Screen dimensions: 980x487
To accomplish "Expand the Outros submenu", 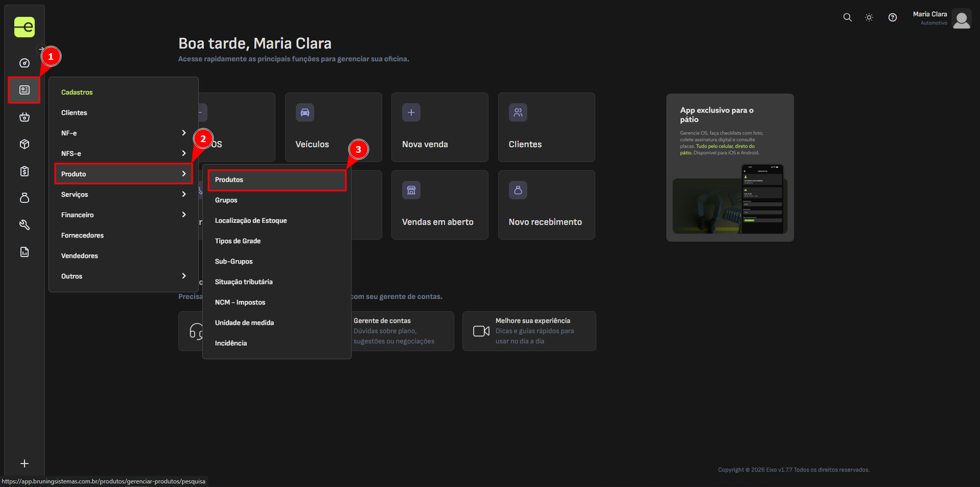I will (123, 276).
